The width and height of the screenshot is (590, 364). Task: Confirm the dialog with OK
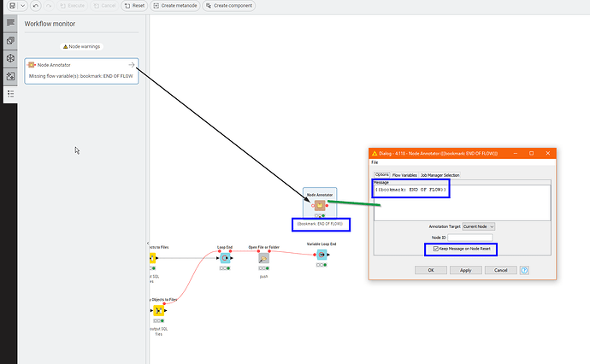(431, 270)
